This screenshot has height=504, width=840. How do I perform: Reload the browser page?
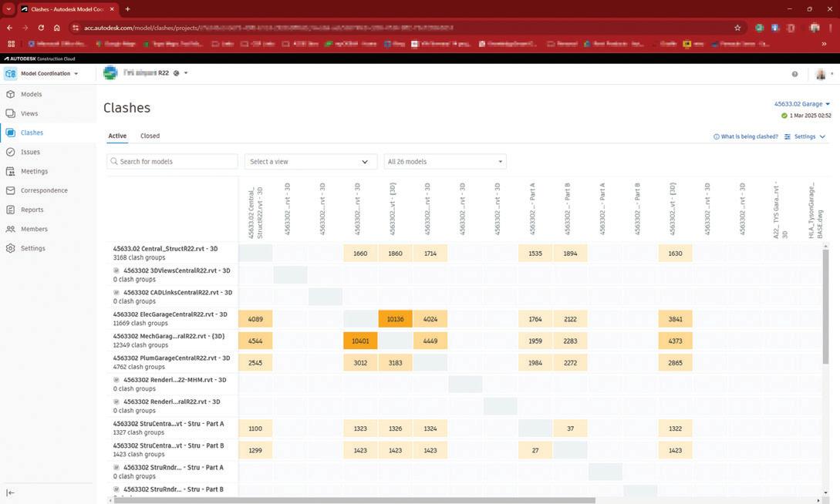41,27
